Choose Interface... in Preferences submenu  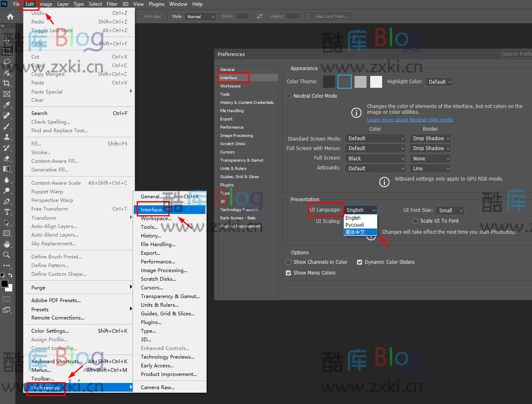pos(153,210)
